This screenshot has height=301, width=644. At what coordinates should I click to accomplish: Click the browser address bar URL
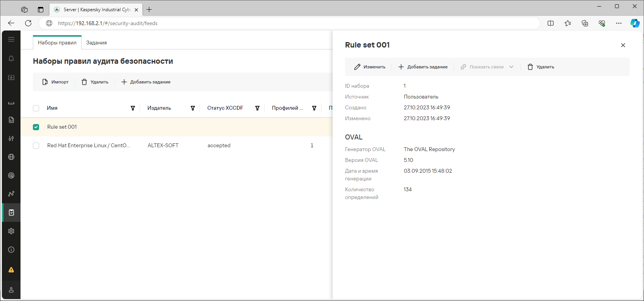108,23
